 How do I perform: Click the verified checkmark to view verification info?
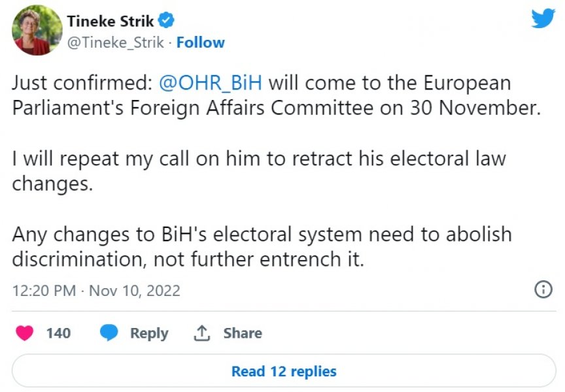pyautogui.click(x=166, y=20)
